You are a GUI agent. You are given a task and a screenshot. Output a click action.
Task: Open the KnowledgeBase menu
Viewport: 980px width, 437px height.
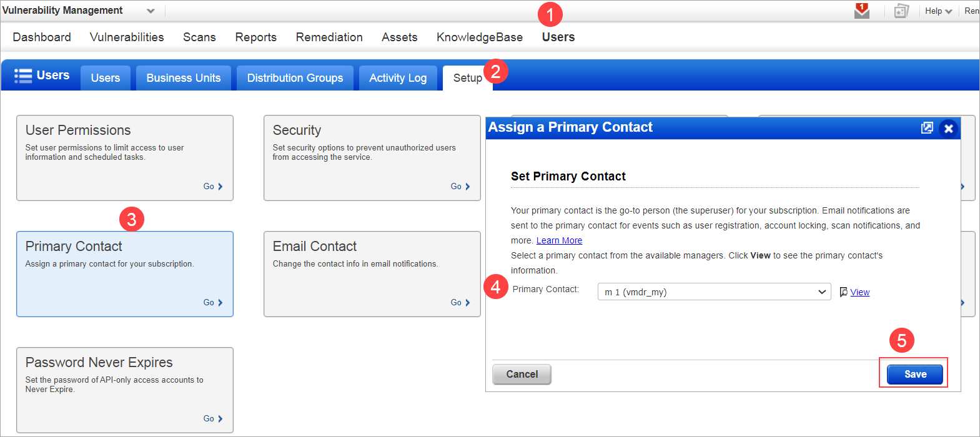[480, 37]
